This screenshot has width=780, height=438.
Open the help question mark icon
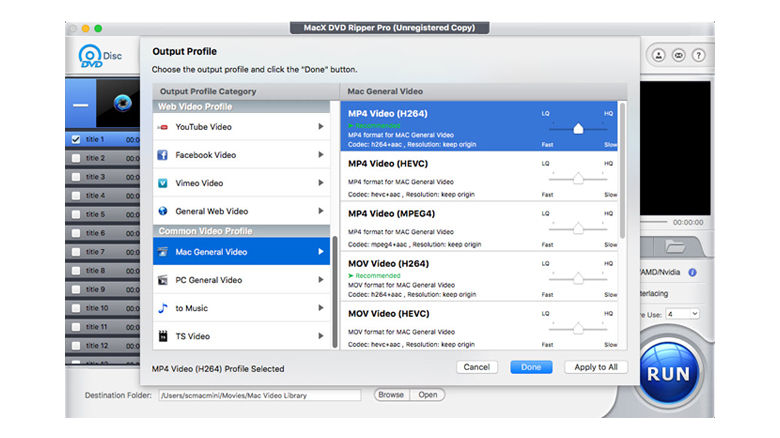pos(698,55)
